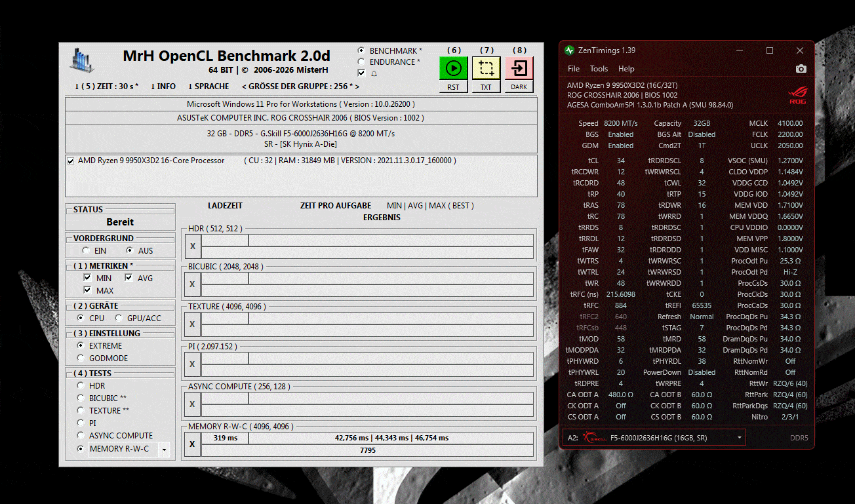
Task: Click the MrH OpenCL Benchmark logo icon
Action: pos(83,60)
